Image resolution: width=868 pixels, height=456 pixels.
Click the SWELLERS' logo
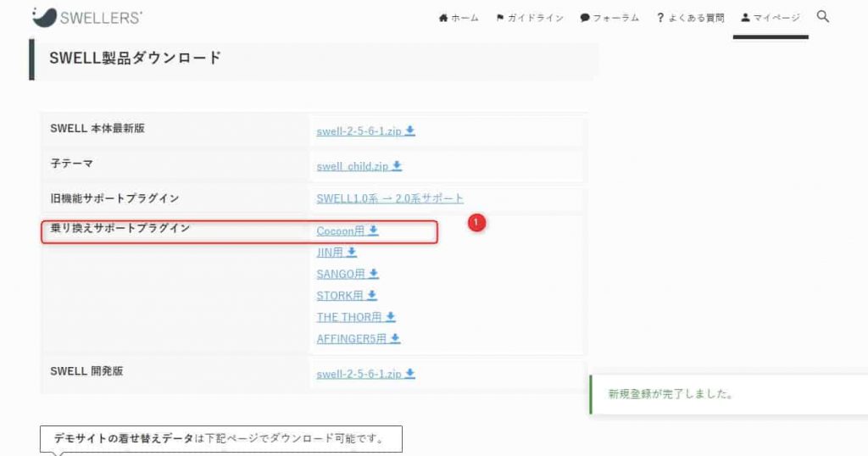[87, 17]
